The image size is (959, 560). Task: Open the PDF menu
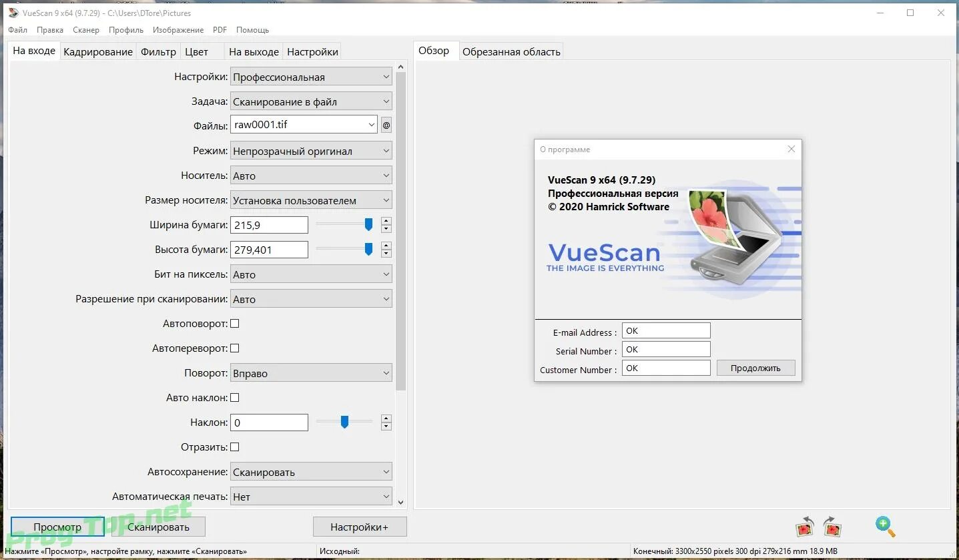click(220, 30)
